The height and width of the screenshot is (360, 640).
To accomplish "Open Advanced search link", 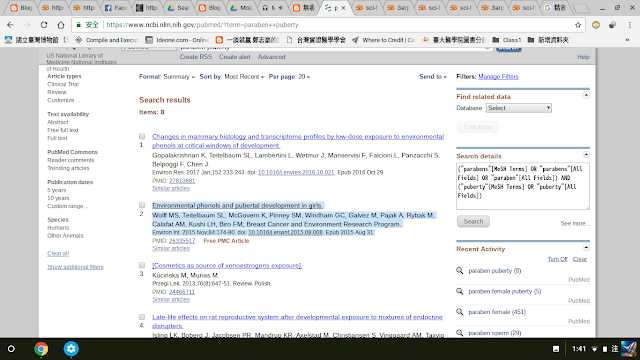I will (x=271, y=57).
